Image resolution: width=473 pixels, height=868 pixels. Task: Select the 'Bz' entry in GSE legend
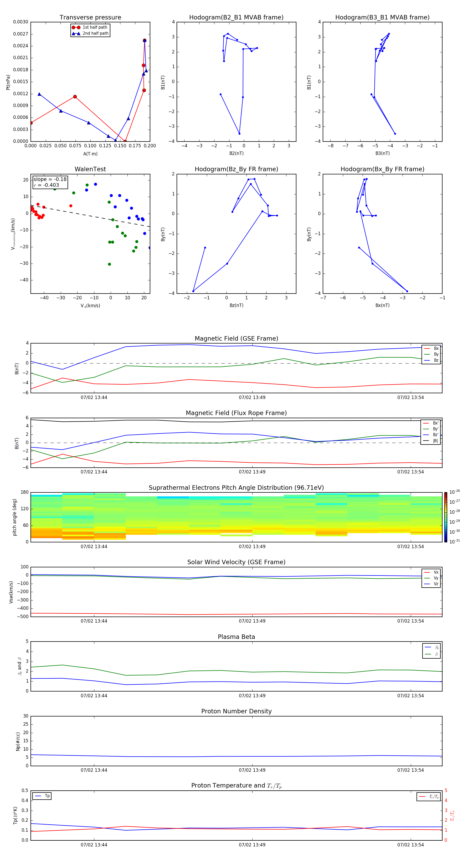[x=431, y=360]
